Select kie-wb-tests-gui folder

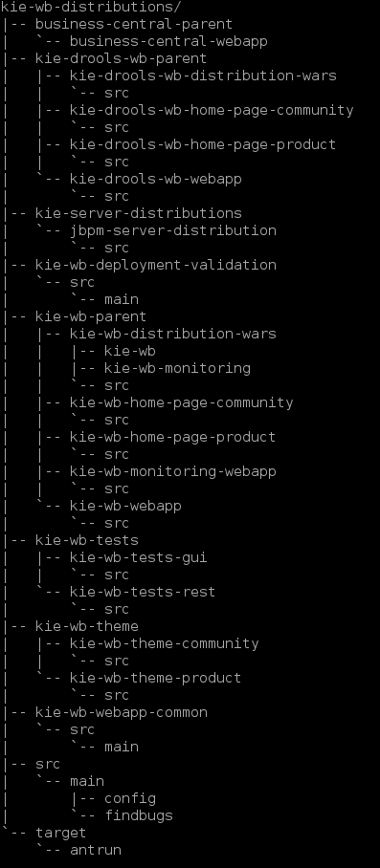click(139, 557)
